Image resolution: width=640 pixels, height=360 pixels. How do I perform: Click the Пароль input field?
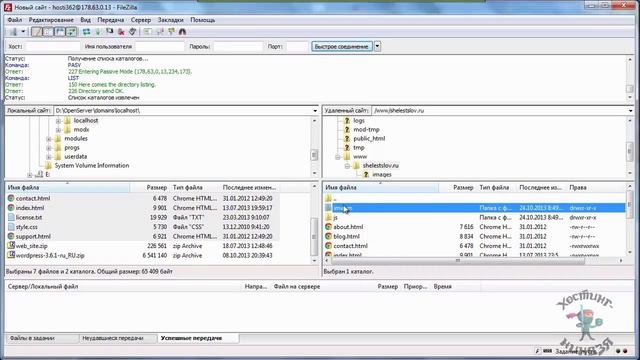pos(238,47)
